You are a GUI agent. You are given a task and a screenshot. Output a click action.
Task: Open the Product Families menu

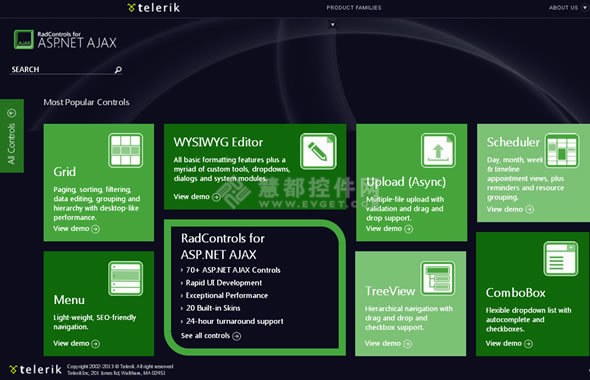pyautogui.click(x=354, y=8)
